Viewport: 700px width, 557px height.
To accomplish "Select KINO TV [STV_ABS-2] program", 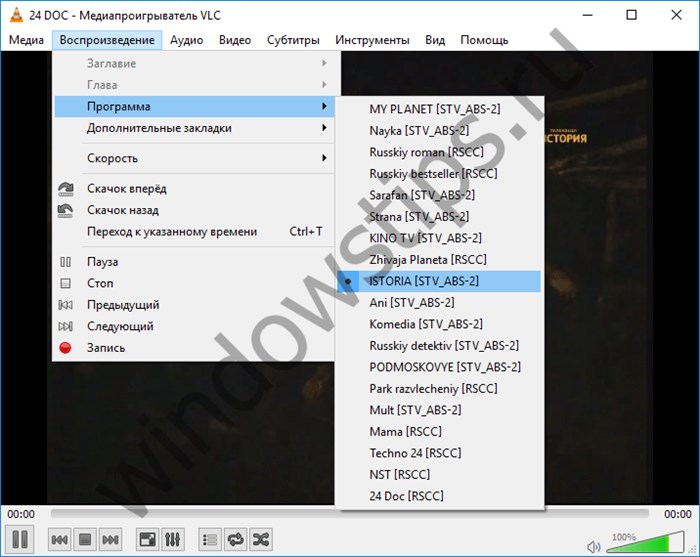I will click(x=439, y=238).
